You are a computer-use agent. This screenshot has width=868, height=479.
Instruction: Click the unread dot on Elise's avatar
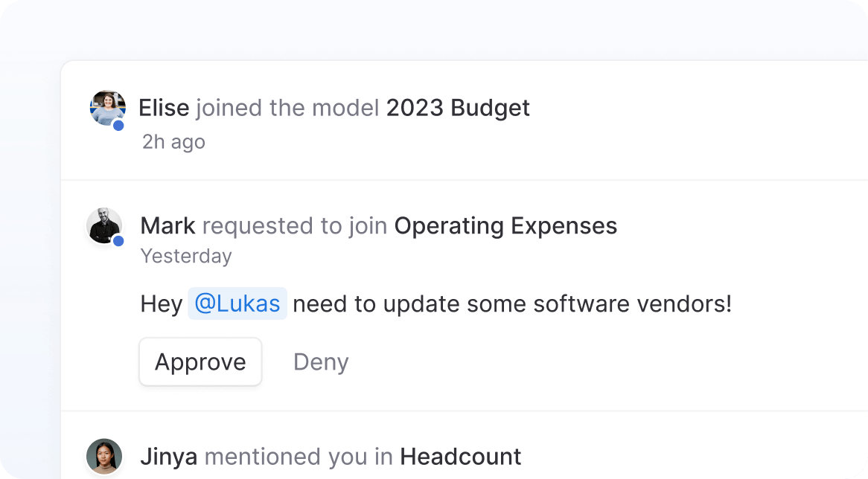click(x=118, y=126)
